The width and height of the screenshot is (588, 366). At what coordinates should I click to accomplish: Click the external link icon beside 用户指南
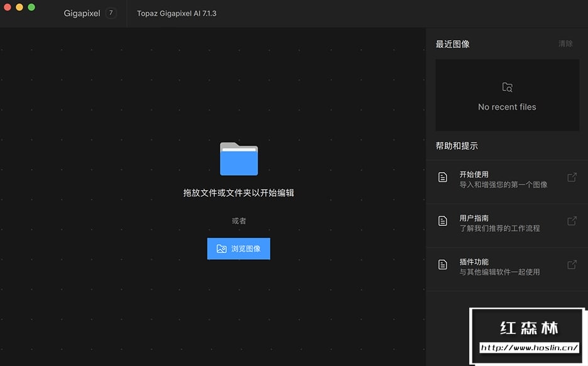coord(572,221)
